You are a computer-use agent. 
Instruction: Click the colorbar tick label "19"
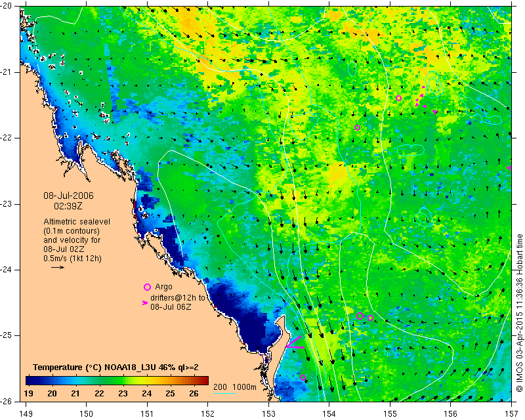(28, 394)
